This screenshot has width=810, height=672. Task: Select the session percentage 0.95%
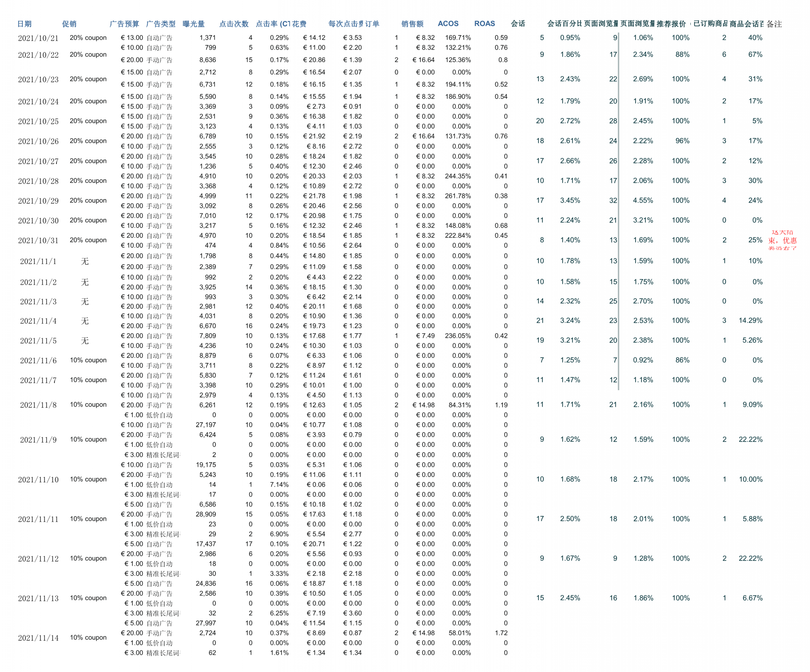coord(570,38)
